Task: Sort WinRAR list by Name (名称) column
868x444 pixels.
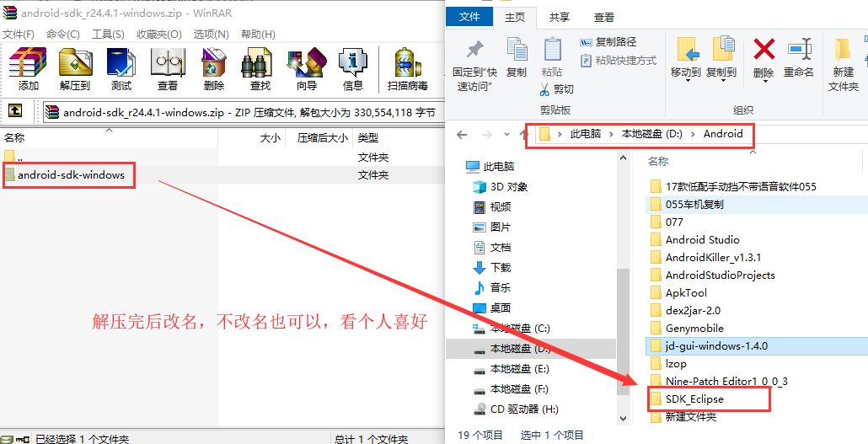Action: point(109,138)
